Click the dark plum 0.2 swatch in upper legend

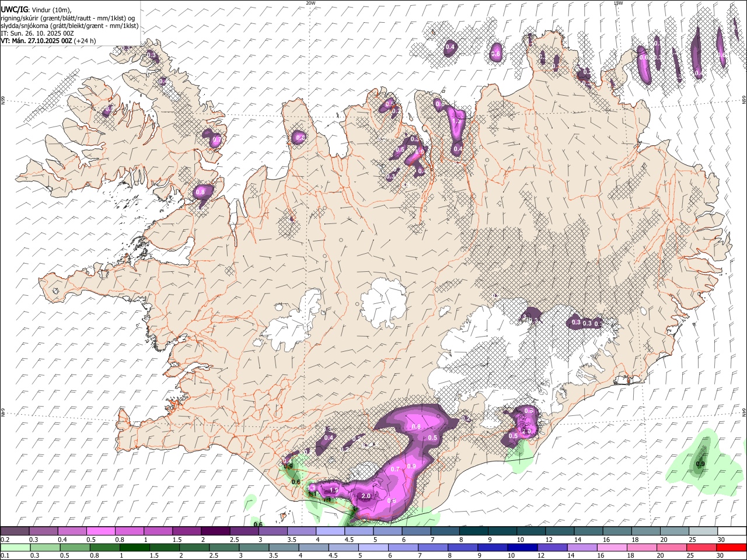pyautogui.click(x=15, y=531)
